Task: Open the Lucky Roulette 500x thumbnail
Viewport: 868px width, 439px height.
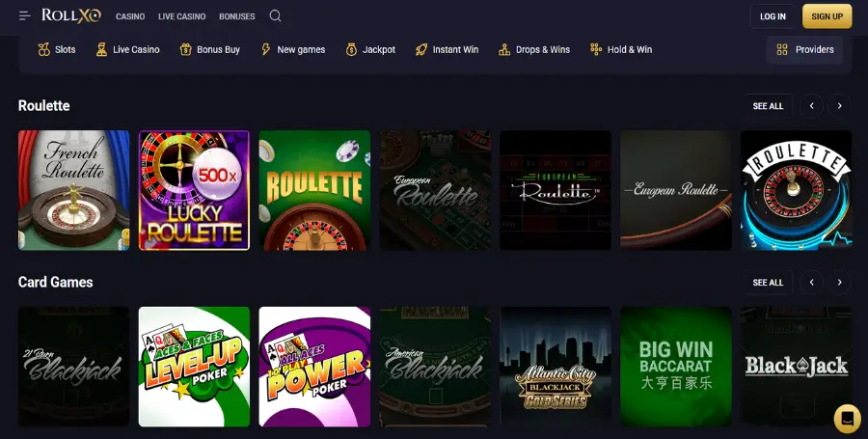Action: (x=194, y=190)
